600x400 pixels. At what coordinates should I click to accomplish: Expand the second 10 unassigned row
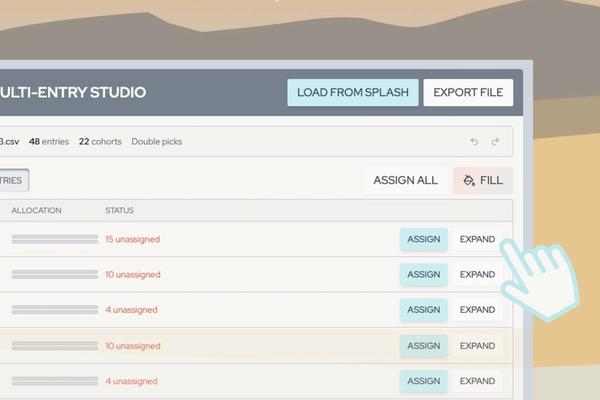pyautogui.click(x=477, y=346)
